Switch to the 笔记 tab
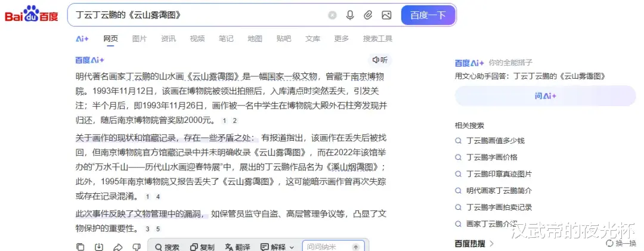The height and width of the screenshot is (251, 644). tap(226, 39)
